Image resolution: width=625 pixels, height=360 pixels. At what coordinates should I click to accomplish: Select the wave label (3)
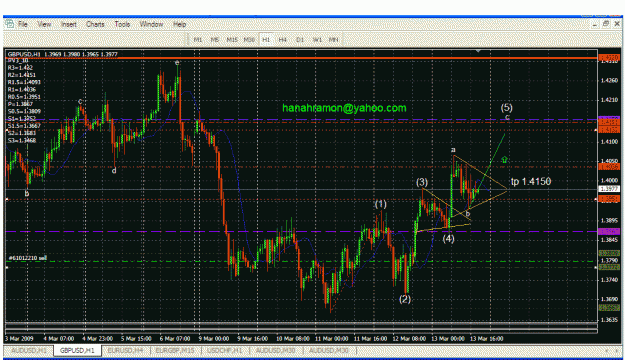pyautogui.click(x=422, y=182)
